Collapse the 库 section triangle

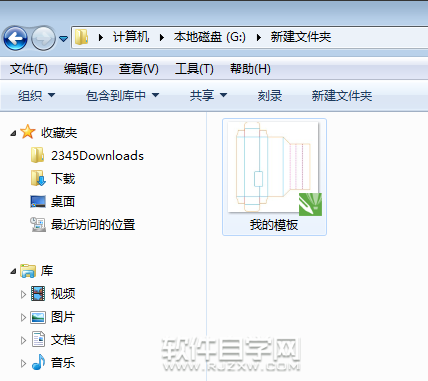pyautogui.click(x=13, y=272)
